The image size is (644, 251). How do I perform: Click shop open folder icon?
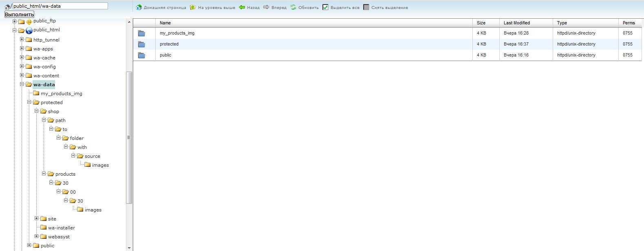44,111
